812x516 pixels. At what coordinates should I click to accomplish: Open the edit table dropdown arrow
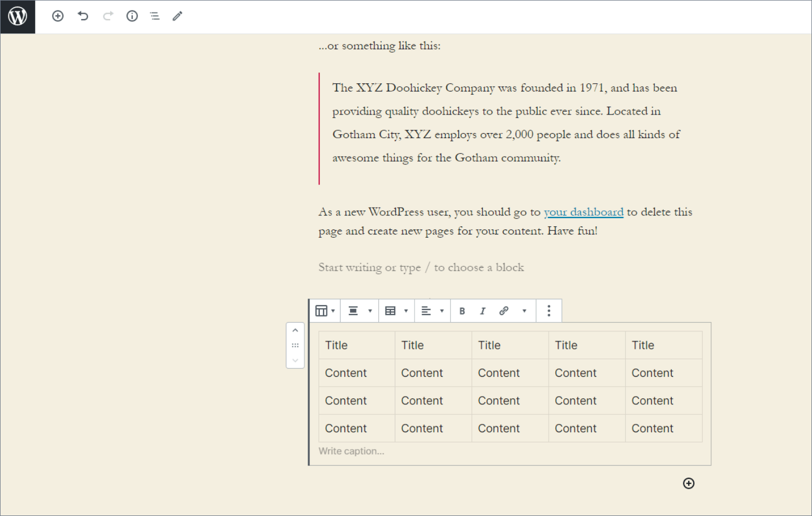point(407,310)
